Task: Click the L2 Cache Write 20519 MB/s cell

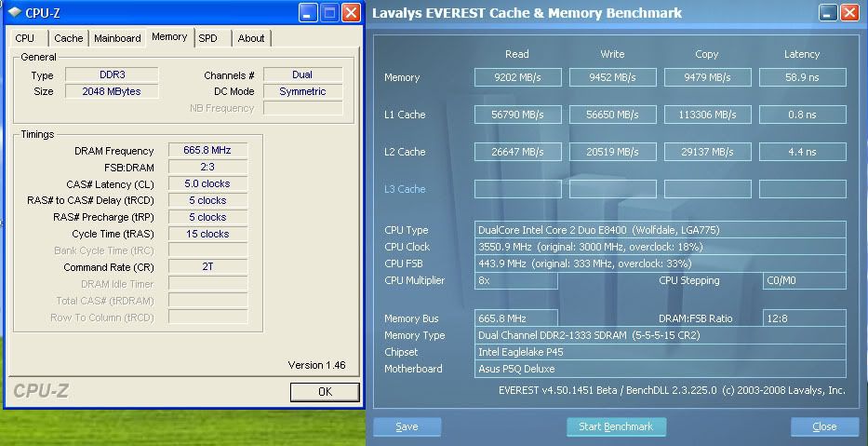Action: [613, 152]
